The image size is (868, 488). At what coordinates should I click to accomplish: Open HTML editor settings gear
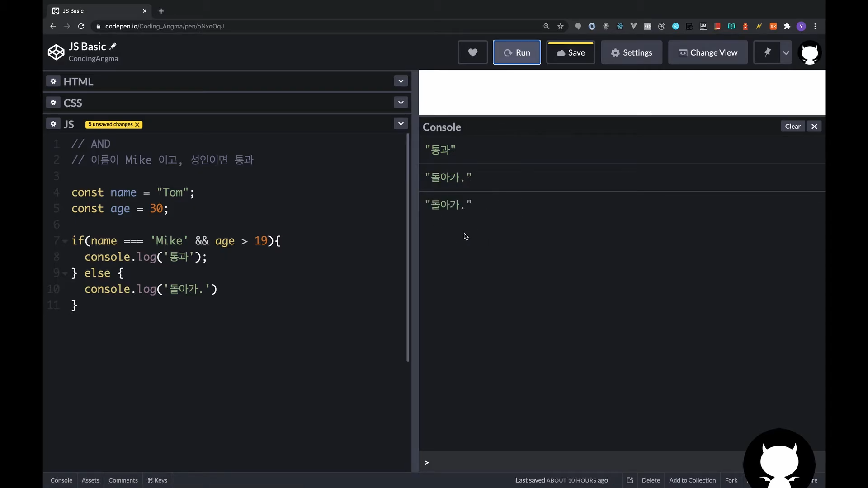point(53,81)
